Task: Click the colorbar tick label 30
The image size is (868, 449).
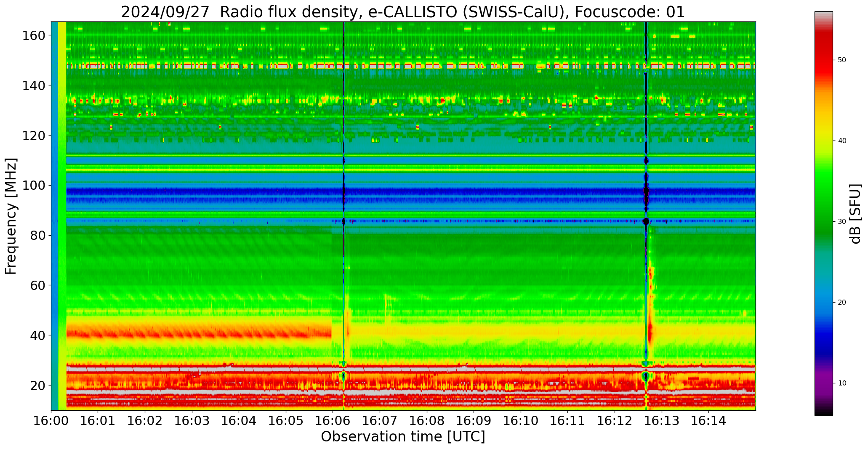Action: (842, 222)
